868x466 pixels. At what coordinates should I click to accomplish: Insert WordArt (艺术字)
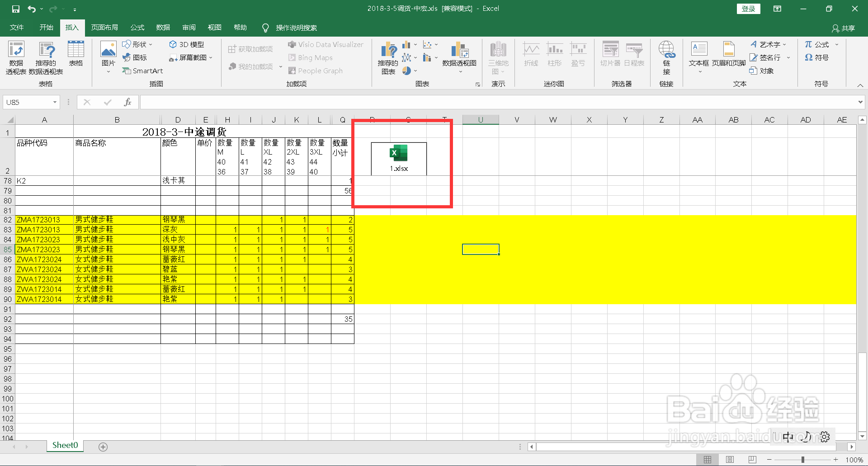coord(769,44)
